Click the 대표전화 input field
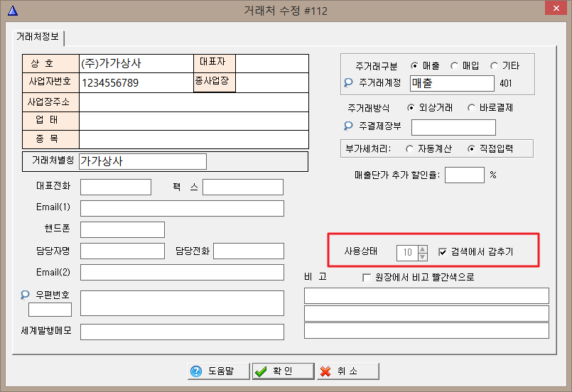Image resolution: width=572 pixels, height=392 pixels. [116, 187]
